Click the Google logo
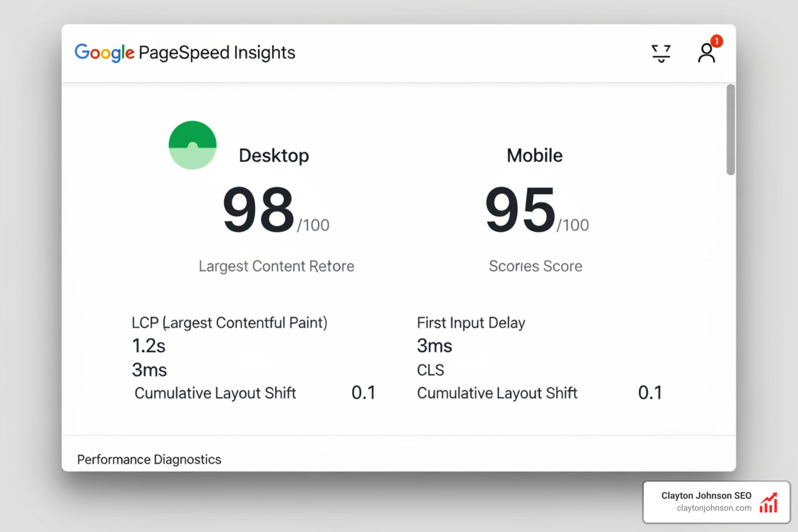The width and height of the screenshot is (798, 532). 103,52
